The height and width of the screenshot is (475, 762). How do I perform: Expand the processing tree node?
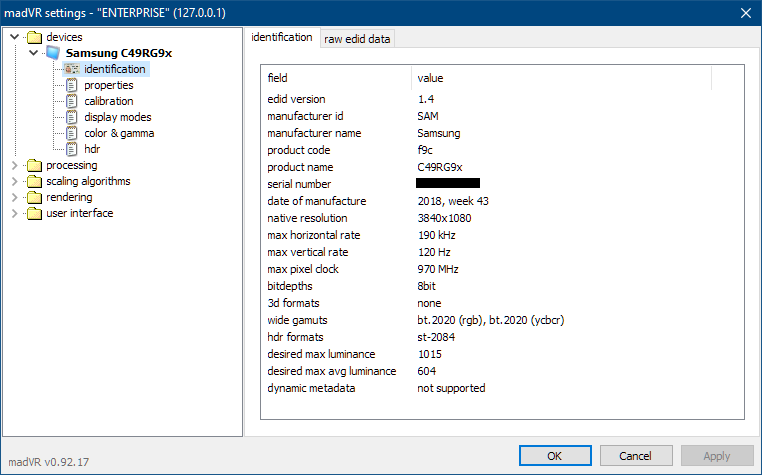point(14,165)
